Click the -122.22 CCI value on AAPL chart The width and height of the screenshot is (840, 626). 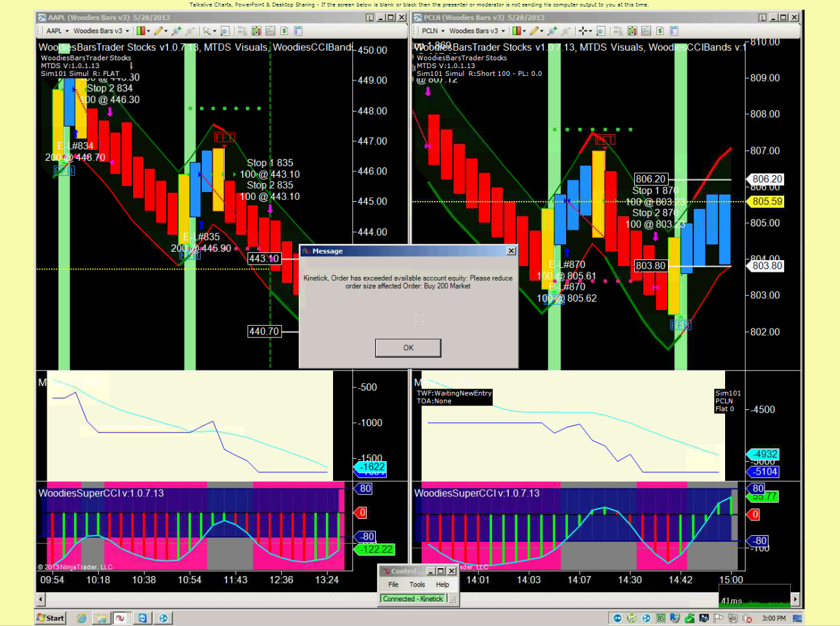[376, 549]
